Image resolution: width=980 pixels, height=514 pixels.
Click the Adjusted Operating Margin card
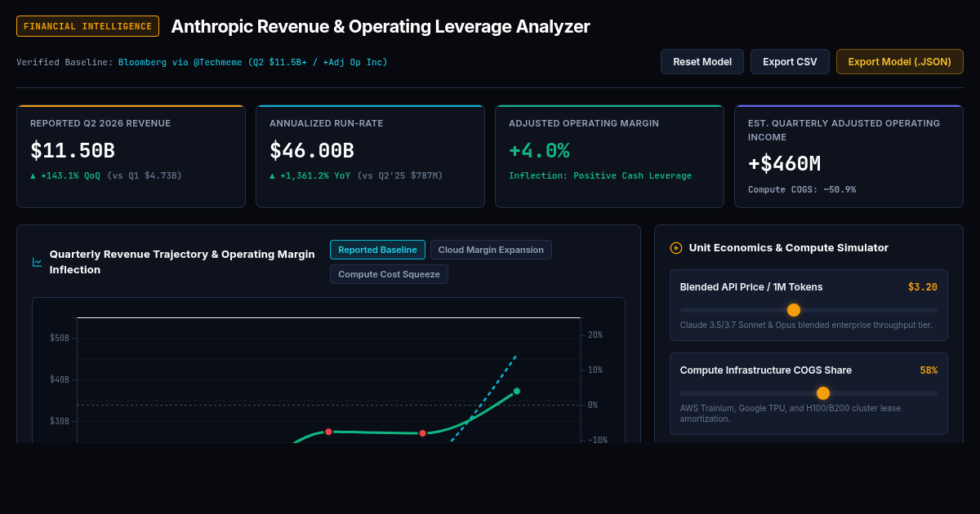click(x=609, y=157)
